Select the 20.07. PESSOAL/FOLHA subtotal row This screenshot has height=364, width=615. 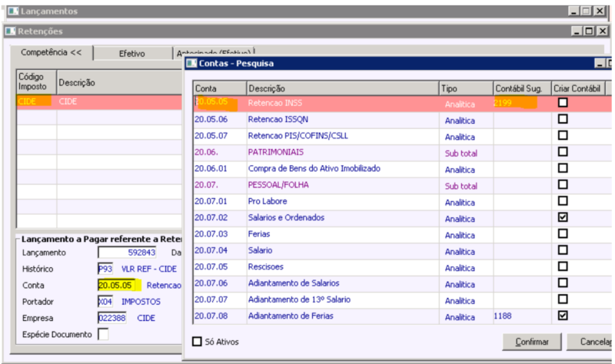pos(402,185)
